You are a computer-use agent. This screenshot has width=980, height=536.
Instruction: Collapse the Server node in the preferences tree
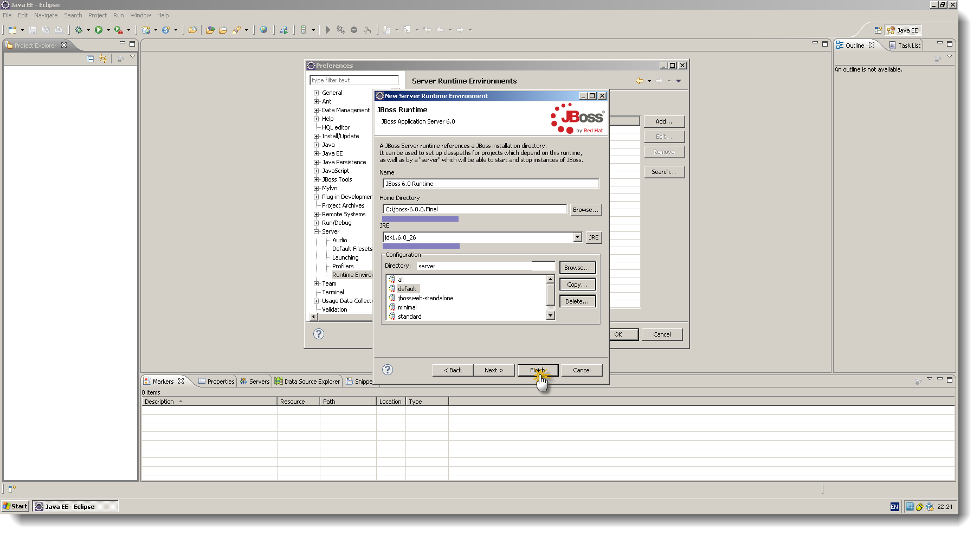(316, 231)
